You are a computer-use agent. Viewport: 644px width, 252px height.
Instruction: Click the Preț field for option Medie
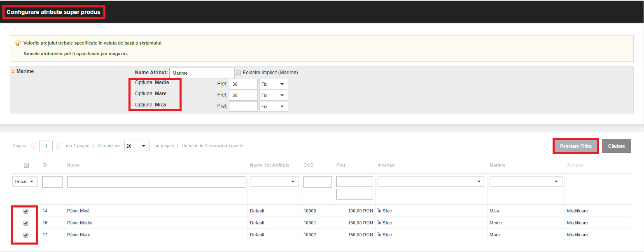point(243,84)
